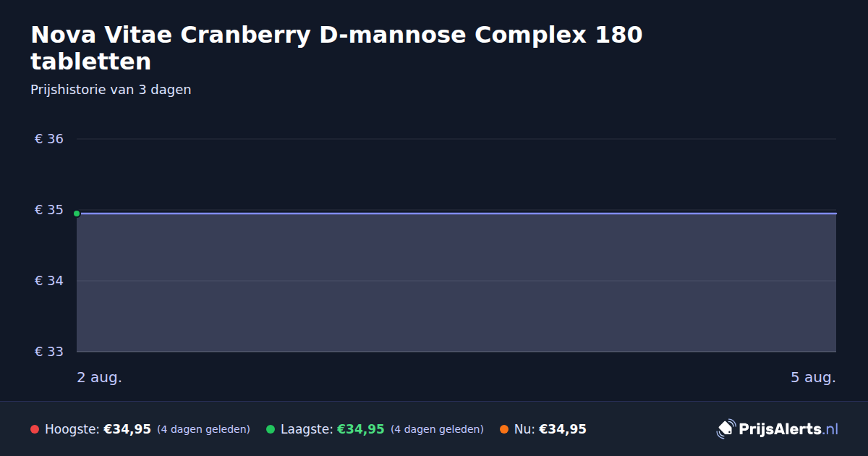Click the orange Nu legend dot
This screenshot has width=868, height=456.
[x=504, y=429]
